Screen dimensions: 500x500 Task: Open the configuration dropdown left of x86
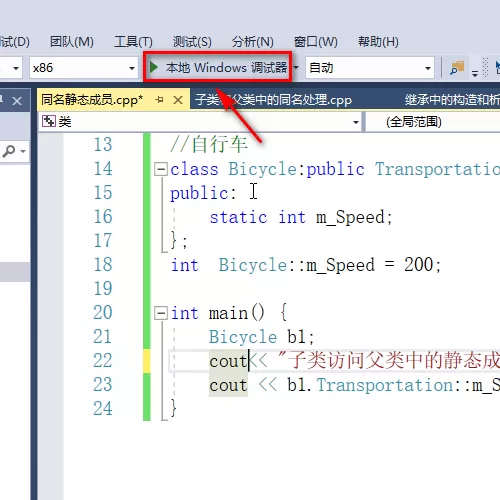[11, 68]
